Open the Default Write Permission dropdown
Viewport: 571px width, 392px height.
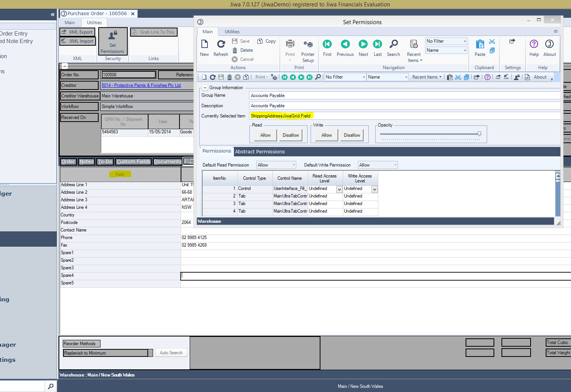[378, 165]
